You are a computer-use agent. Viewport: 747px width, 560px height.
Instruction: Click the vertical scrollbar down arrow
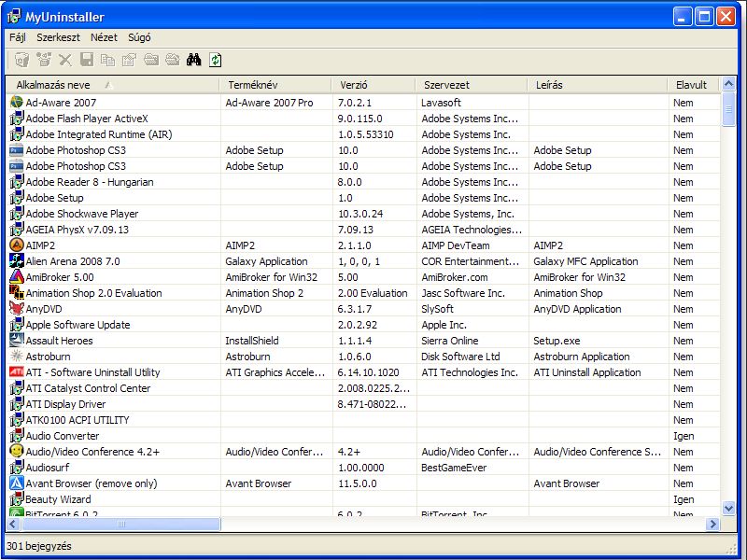point(728,508)
